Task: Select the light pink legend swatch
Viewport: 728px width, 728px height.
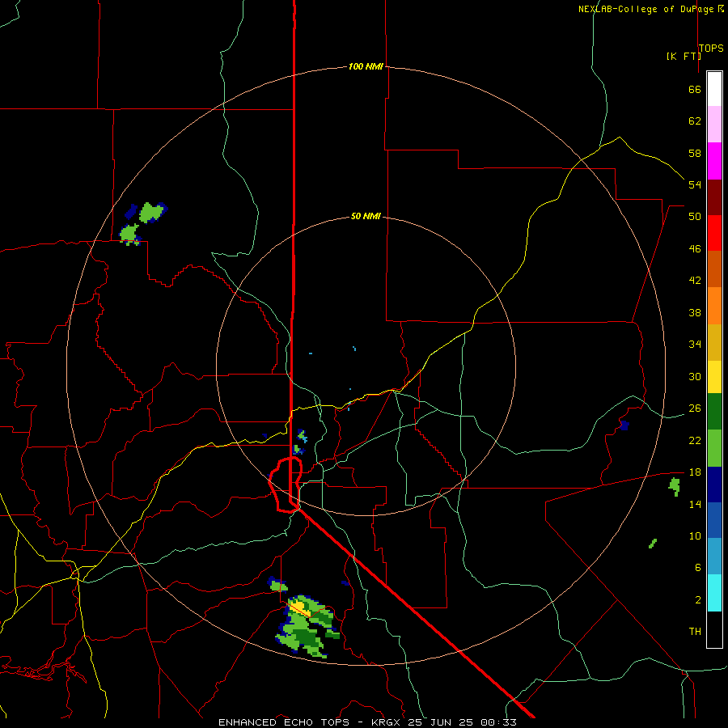Action: (x=714, y=124)
